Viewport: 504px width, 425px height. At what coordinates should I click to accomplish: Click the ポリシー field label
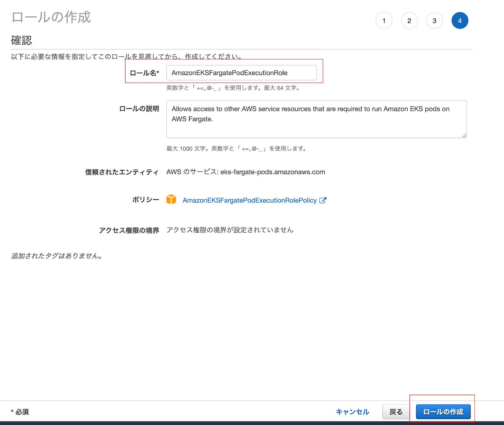[x=146, y=200]
